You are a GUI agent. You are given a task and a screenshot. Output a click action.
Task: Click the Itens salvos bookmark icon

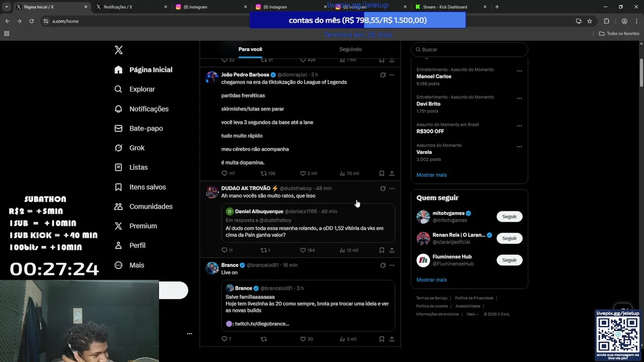click(119, 187)
